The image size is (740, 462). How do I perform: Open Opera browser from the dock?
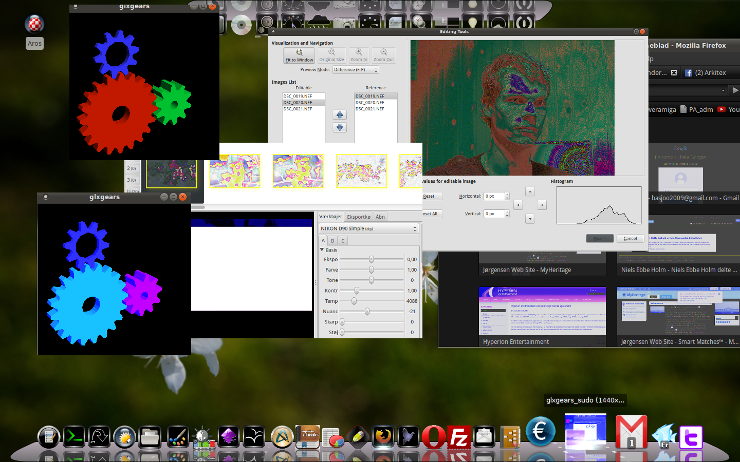click(x=433, y=437)
